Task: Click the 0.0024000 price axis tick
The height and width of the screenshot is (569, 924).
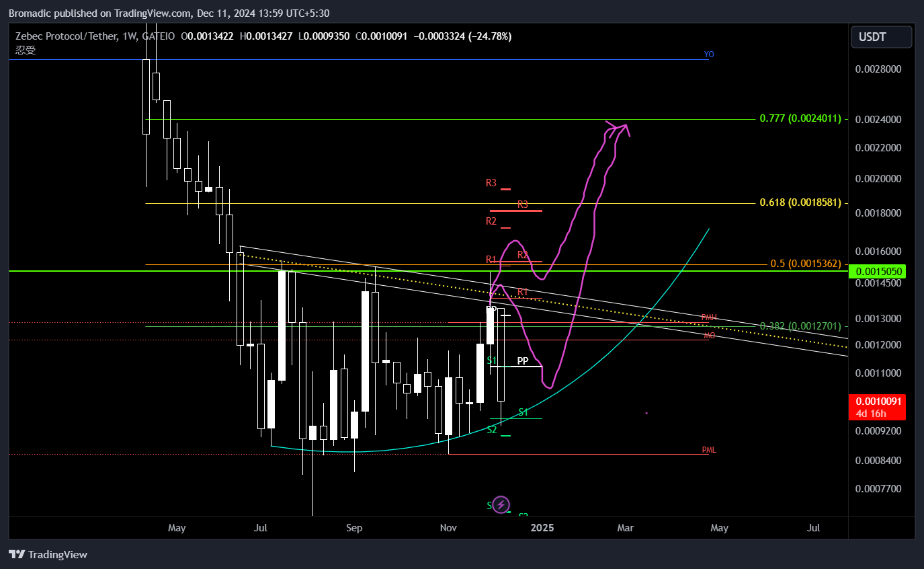Action: [878, 120]
